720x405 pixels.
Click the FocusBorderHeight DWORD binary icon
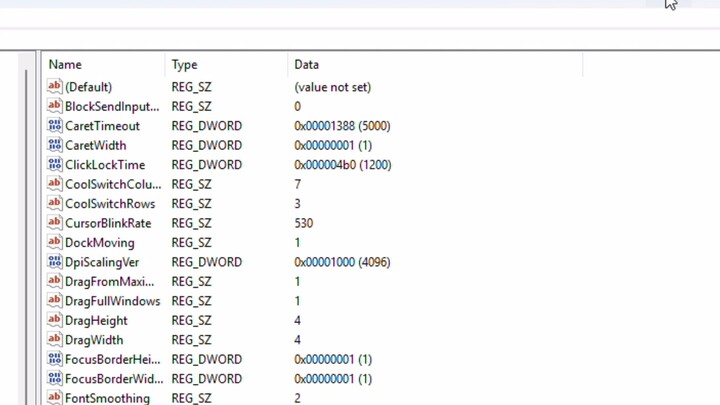[x=54, y=359]
